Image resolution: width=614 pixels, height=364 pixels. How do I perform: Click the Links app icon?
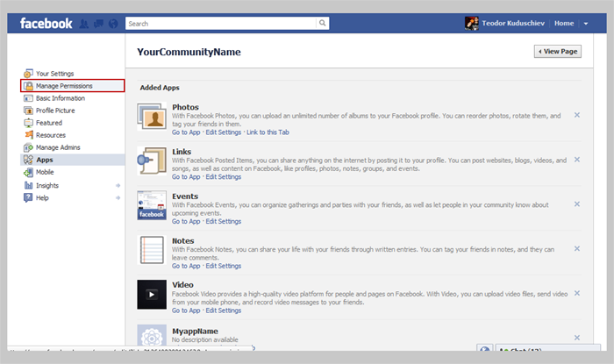(152, 161)
